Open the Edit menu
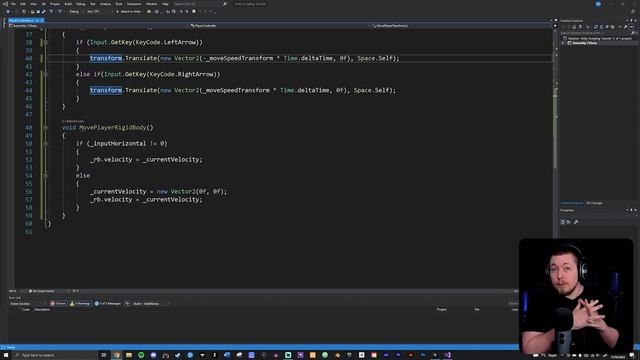Viewport: 640px width, 360px height. tap(23, 4)
